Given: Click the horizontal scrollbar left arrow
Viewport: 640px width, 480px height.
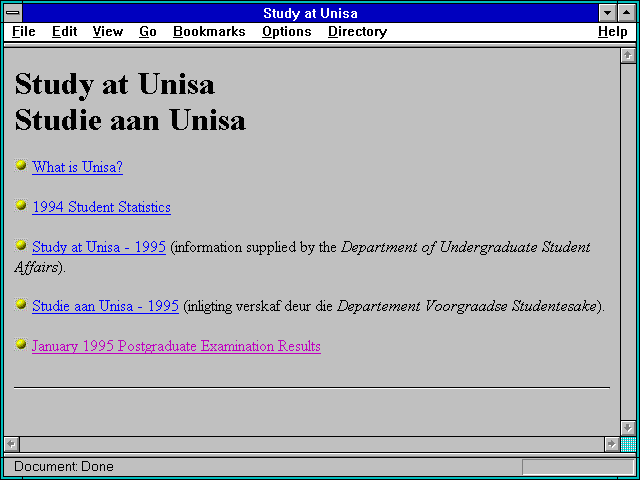Looking at the screenshot, I should click(12, 444).
